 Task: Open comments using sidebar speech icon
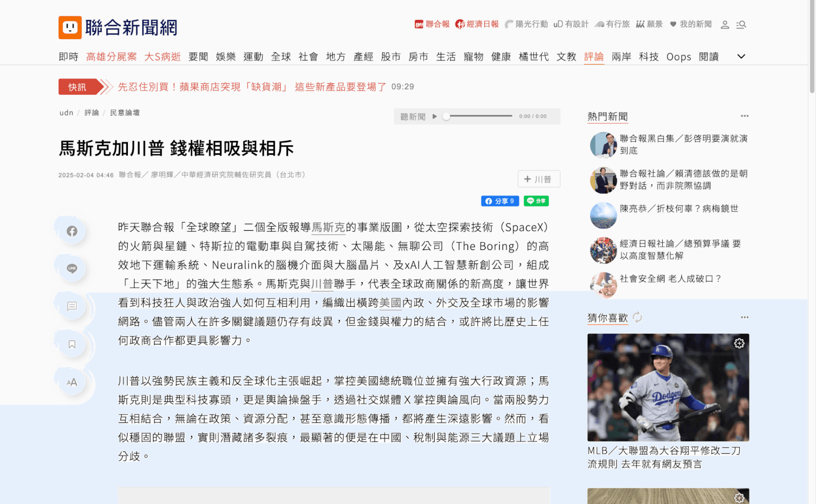[72, 306]
